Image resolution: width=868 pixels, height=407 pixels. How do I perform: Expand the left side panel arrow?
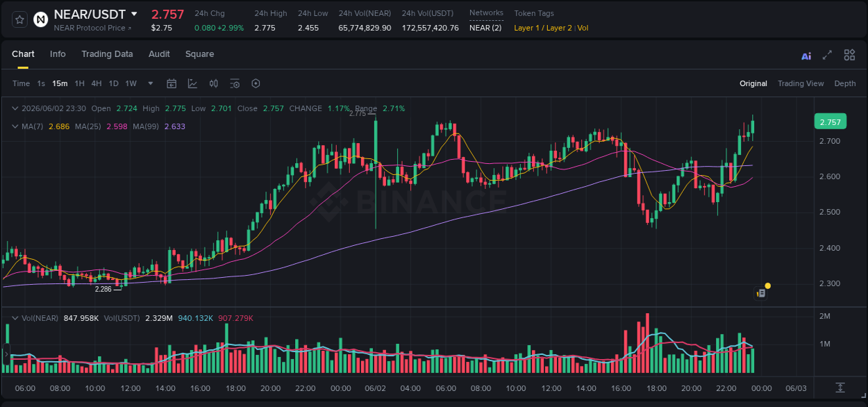pyautogui.click(x=6, y=355)
